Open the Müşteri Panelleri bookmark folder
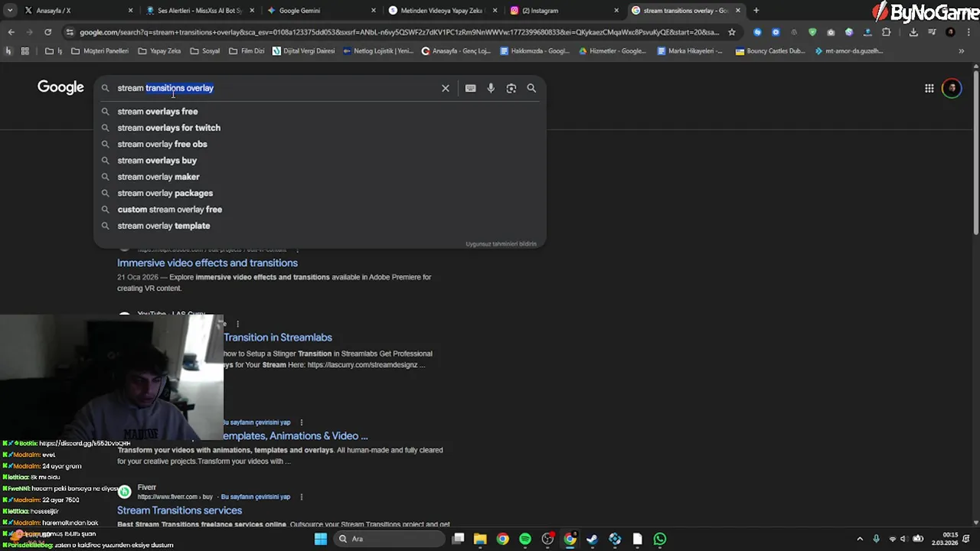This screenshot has height=551, width=980. pos(100,51)
